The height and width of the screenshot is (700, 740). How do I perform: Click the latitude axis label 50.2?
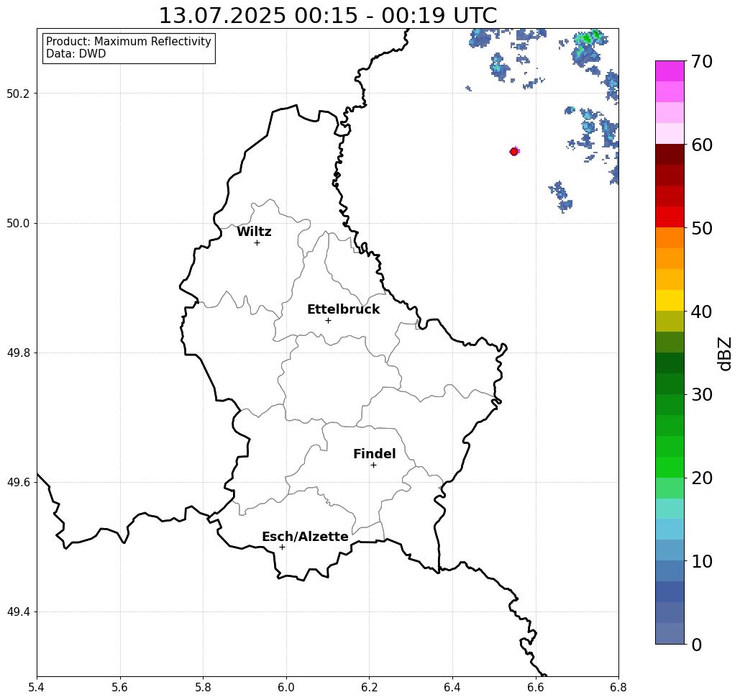coord(18,94)
